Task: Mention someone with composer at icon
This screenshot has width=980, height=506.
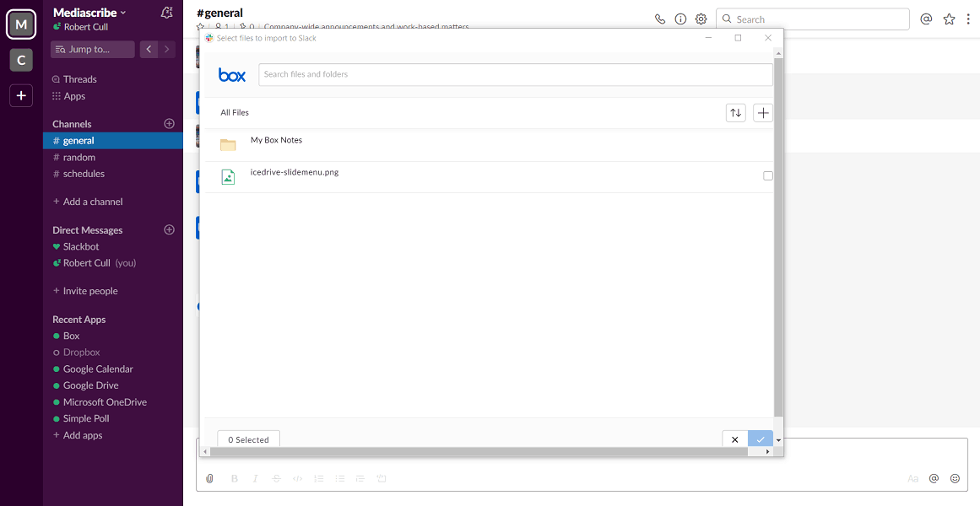Action: click(x=934, y=478)
